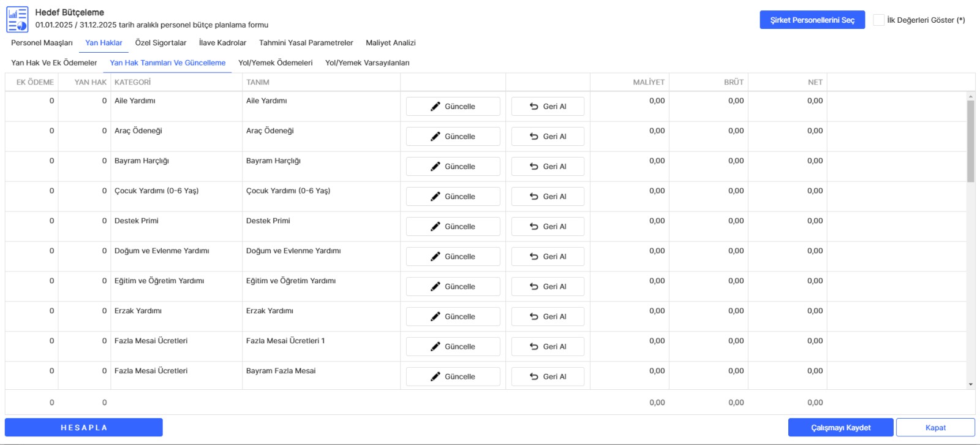Click undo icon for Fazla Mesai Ücretleri 1

click(534, 347)
